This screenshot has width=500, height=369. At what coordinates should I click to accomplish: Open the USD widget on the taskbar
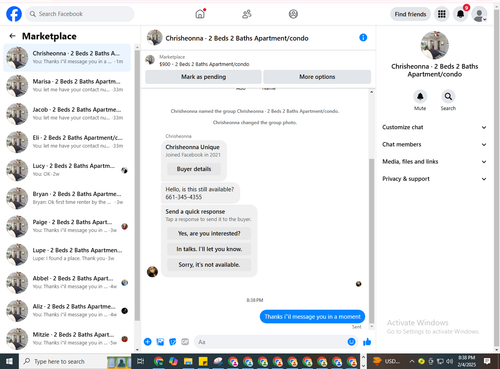[x=386, y=361]
